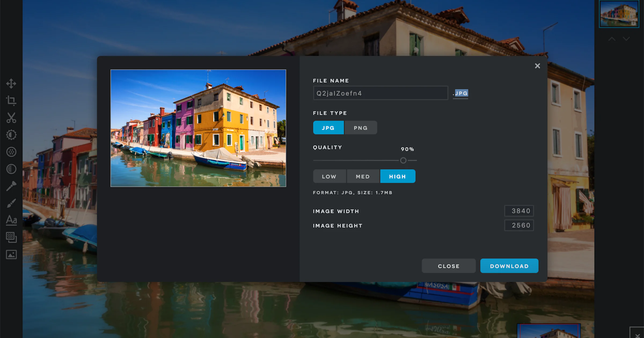Open the Add Image tool
The height and width of the screenshot is (338, 644).
click(x=11, y=254)
